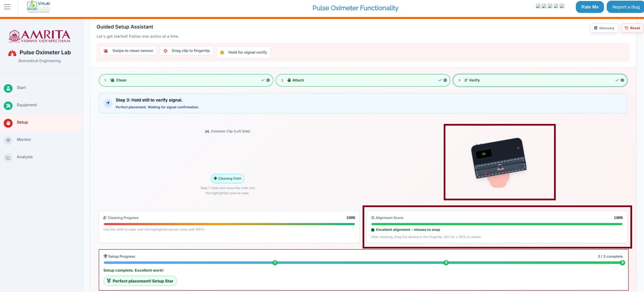Click the Equipment tools icon in sidebar
The image size is (644, 292).
coord(8,106)
